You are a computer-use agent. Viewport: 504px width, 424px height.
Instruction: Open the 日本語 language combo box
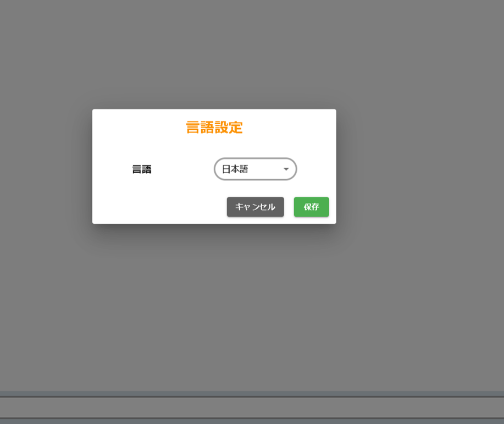tap(255, 169)
